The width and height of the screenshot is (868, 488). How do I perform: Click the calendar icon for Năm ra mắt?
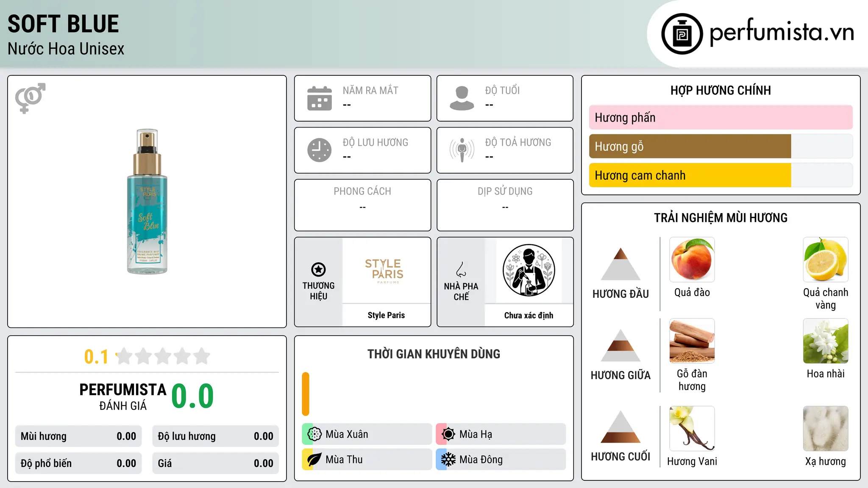tap(320, 98)
